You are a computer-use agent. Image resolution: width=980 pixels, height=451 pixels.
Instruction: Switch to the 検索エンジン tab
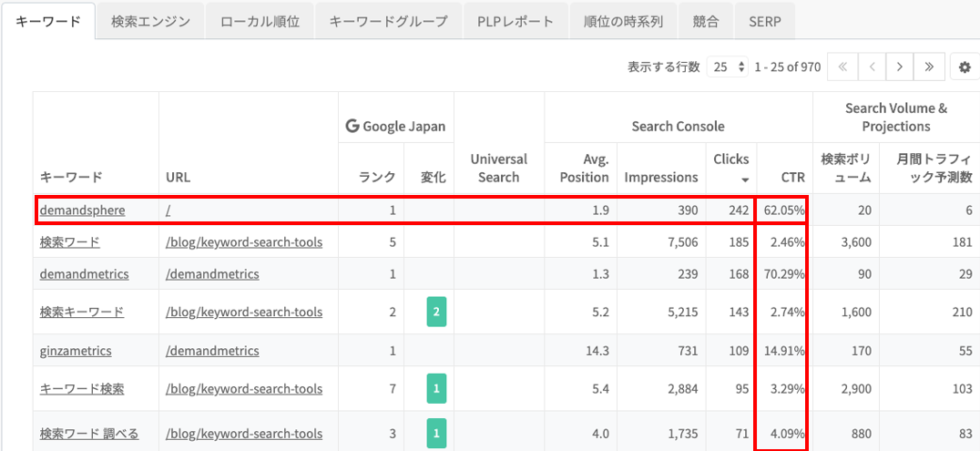[x=150, y=21]
